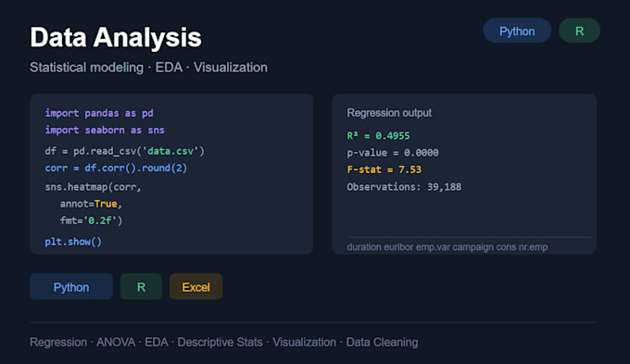Select the Excel tag below the code panel
The height and width of the screenshot is (364, 630).
(x=195, y=287)
